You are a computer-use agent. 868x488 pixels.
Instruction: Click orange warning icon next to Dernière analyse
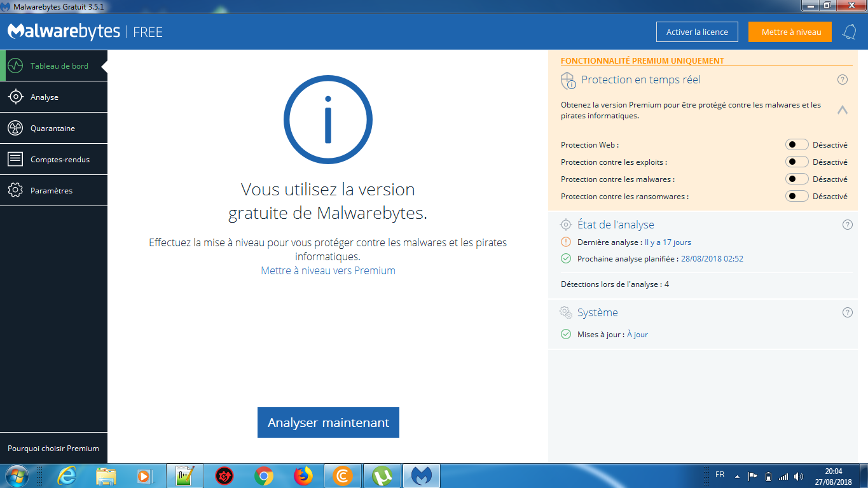click(x=566, y=242)
